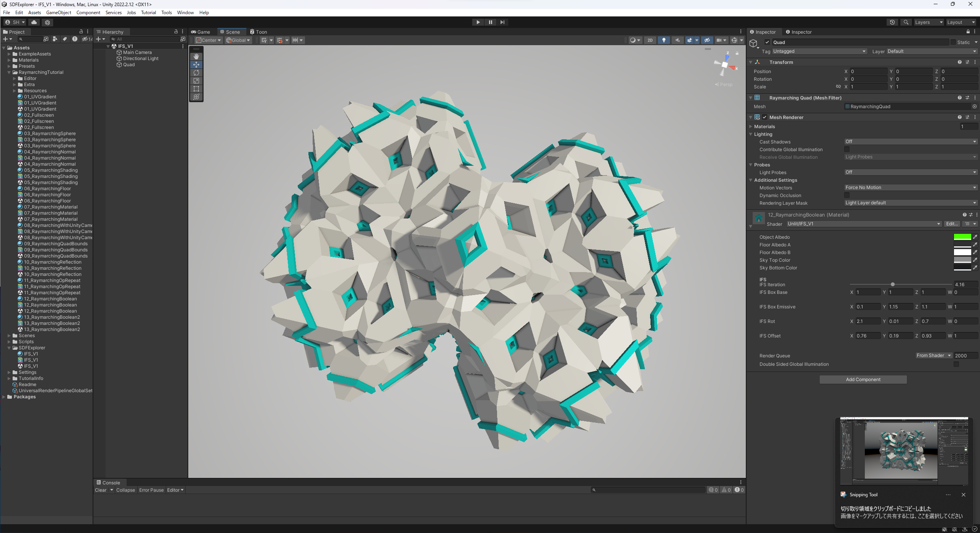Open the Cast Shadows dropdown
This screenshot has width=980, height=533.
point(910,142)
